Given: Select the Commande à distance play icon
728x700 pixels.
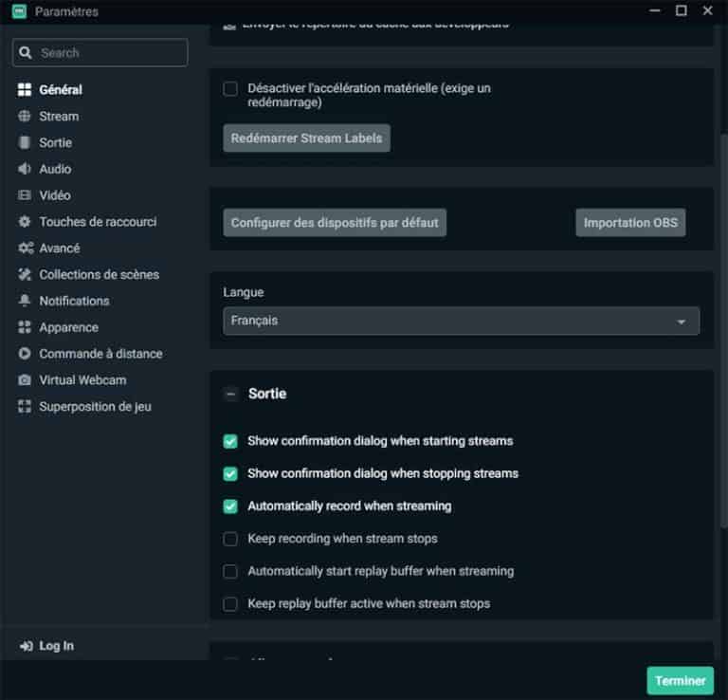Looking at the screenshot, I should [x=25, y=354].
